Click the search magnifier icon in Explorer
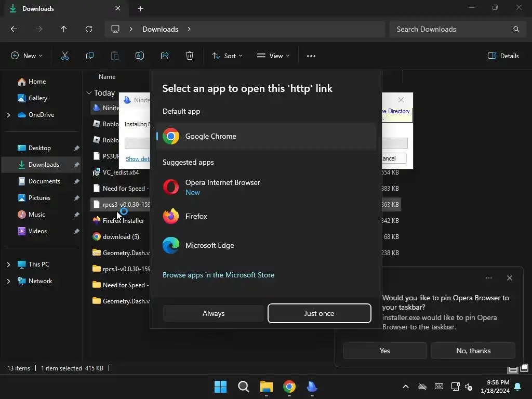The width and height of the screenshot is (532, 399). pos(516,29)
